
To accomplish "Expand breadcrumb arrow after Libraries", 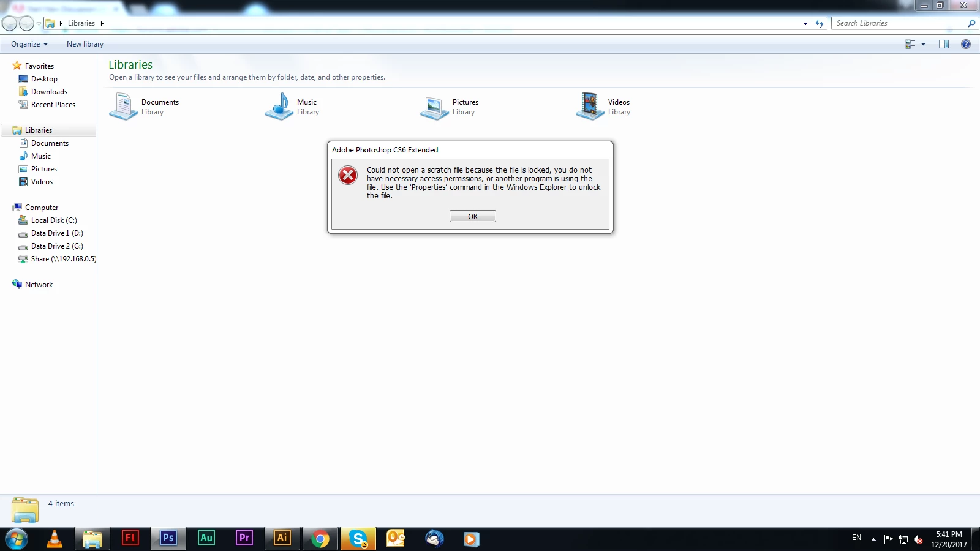I will tap(102, 23).
